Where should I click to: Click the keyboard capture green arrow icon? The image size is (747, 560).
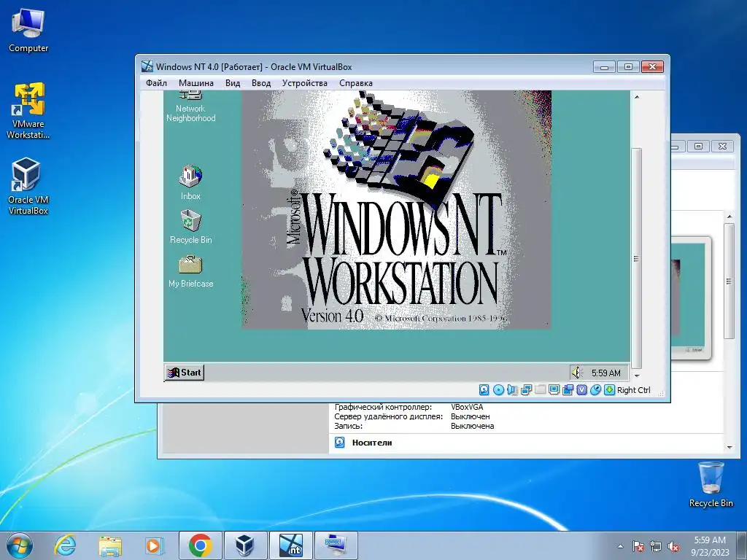tap(609, 390)
